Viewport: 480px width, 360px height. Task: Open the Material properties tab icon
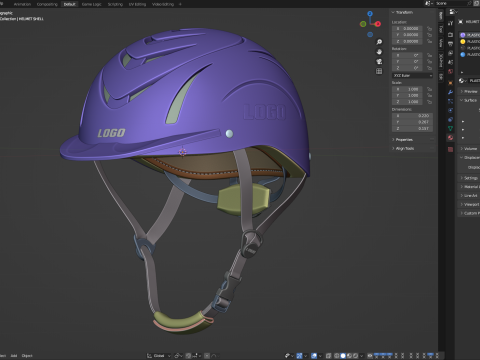pyautogui.click(x=450, y=137)
